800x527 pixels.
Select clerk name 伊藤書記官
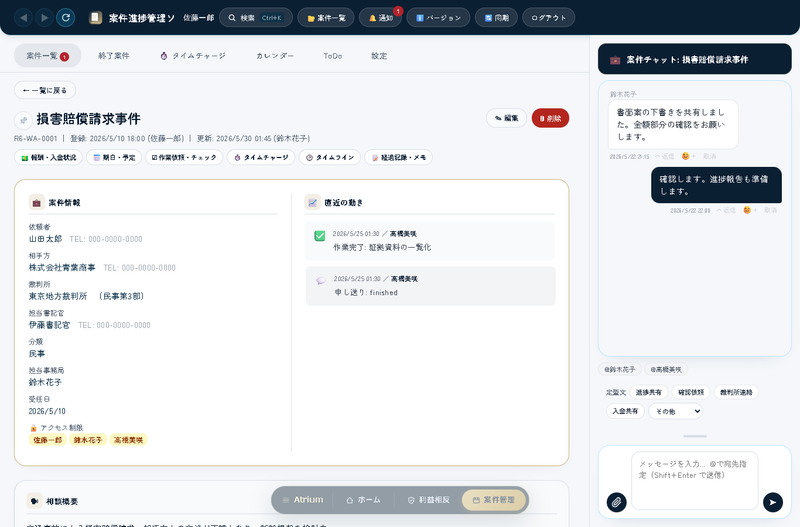[x=49, y=325]
